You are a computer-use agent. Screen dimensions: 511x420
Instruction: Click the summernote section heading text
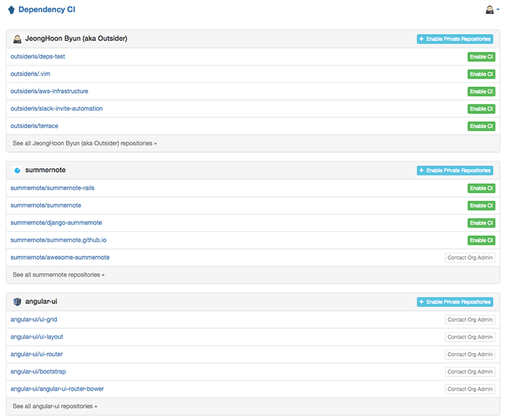[45, 170]
